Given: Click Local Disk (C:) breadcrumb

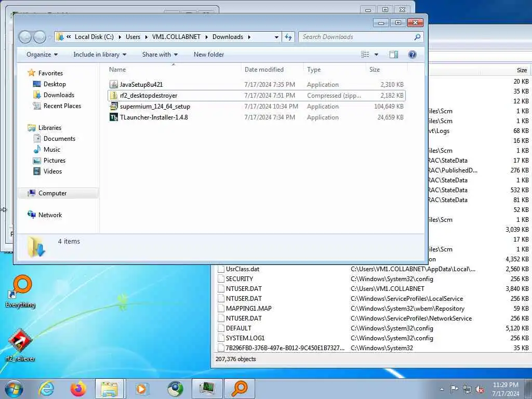Looking at the screenshot, I should 94,37.
